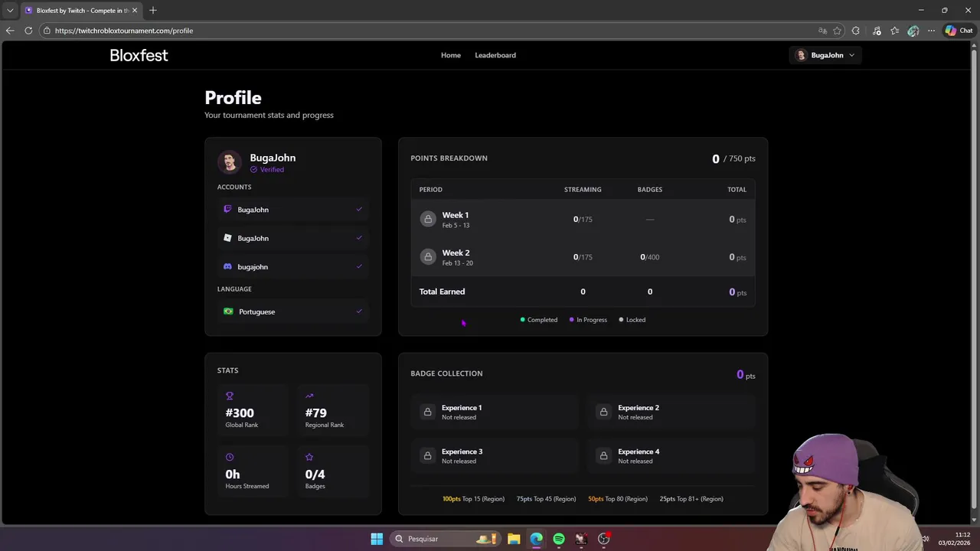
Task: Click the Experience 3 lock icon
Action: 427,455
